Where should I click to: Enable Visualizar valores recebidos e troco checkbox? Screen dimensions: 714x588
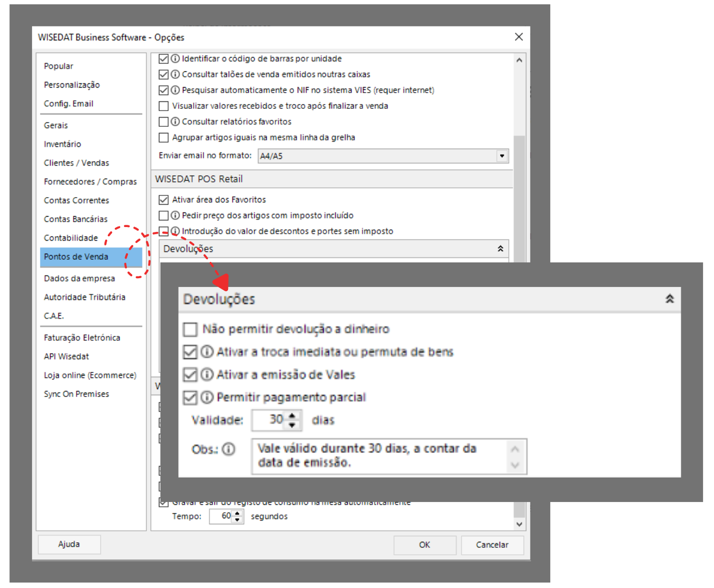coord(163,106)
